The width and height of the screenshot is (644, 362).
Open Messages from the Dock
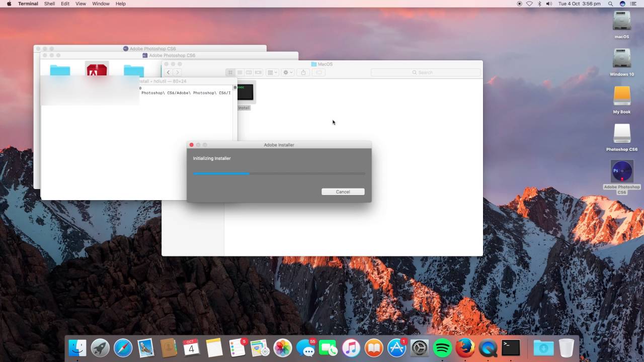click(305, 348)
